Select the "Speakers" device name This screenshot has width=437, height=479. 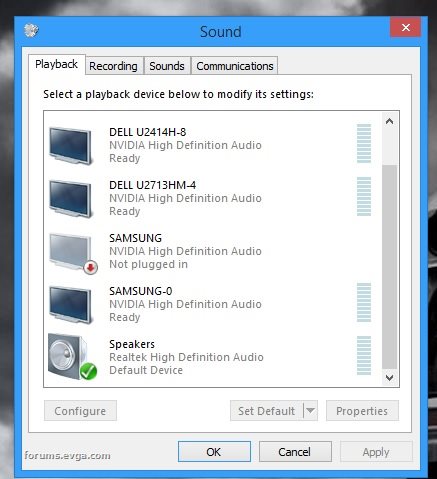point(132,344)
